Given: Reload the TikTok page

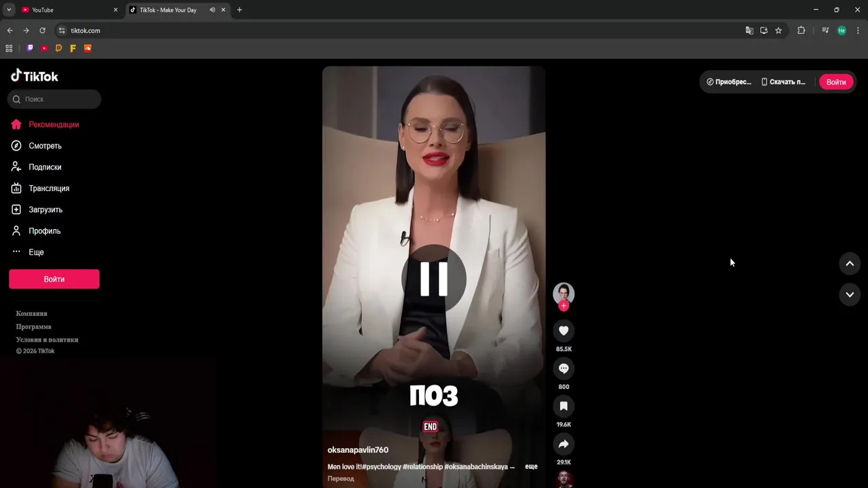Looking at the screenshot, I should (42, 30).
